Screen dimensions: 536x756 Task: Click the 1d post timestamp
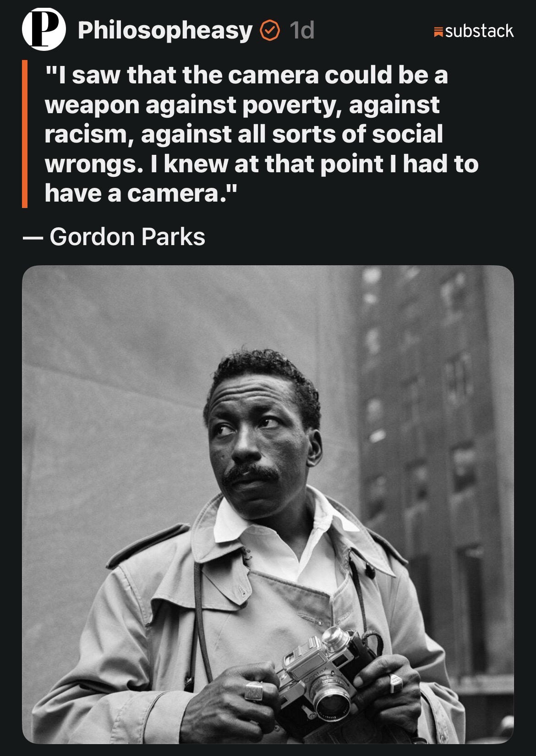[x=301, y=31]
